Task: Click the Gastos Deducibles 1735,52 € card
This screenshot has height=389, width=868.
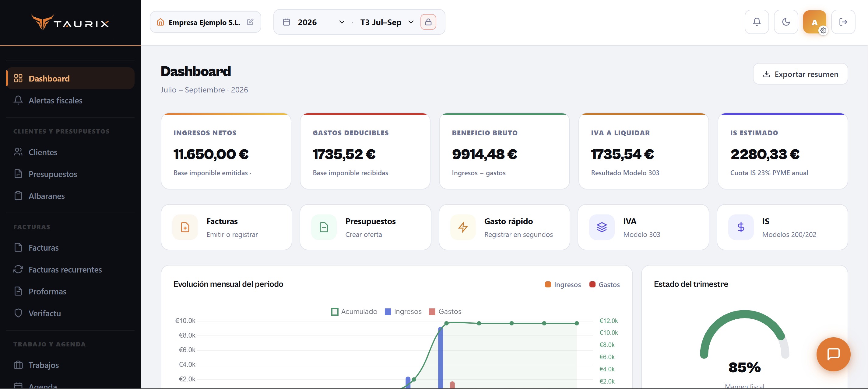Action: (365, 151)
